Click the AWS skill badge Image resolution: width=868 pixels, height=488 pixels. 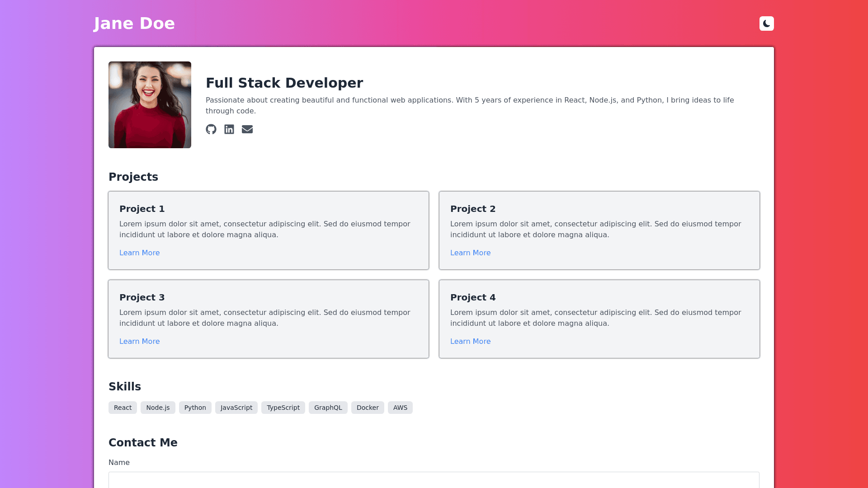[400, 408]
